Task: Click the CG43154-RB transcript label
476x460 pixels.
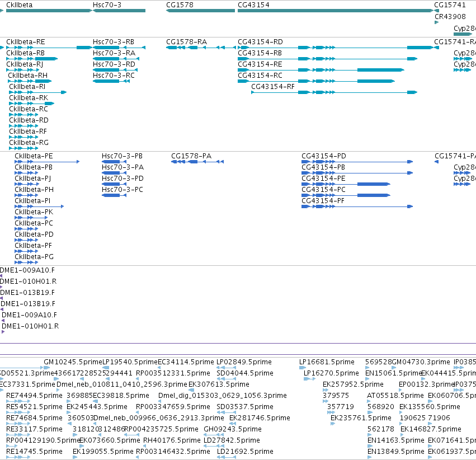Action: (260, 53)
